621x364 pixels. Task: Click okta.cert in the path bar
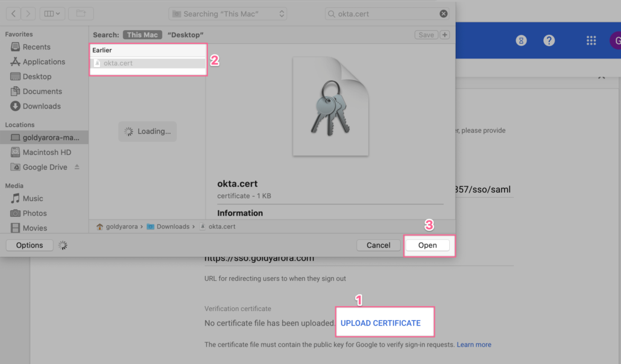(222, 227)
